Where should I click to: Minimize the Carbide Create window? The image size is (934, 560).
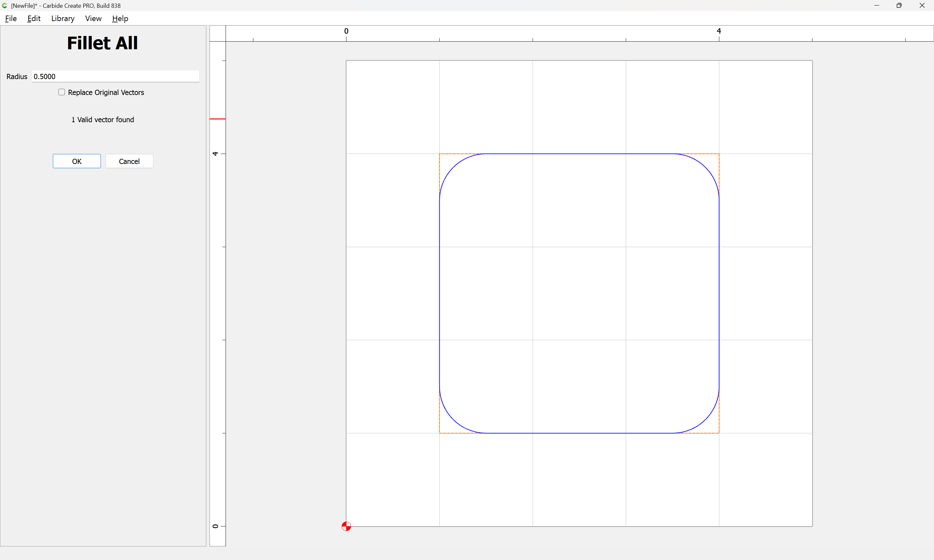tap(877, 6)
